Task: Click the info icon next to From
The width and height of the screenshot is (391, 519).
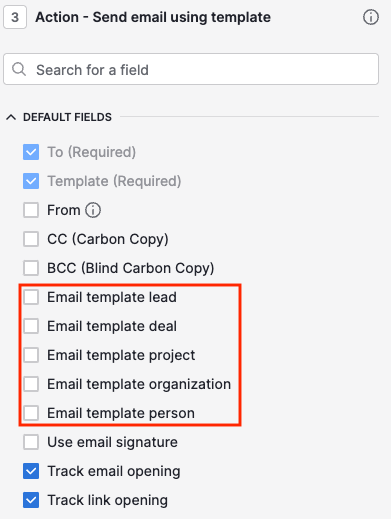Action: (93, 210)
